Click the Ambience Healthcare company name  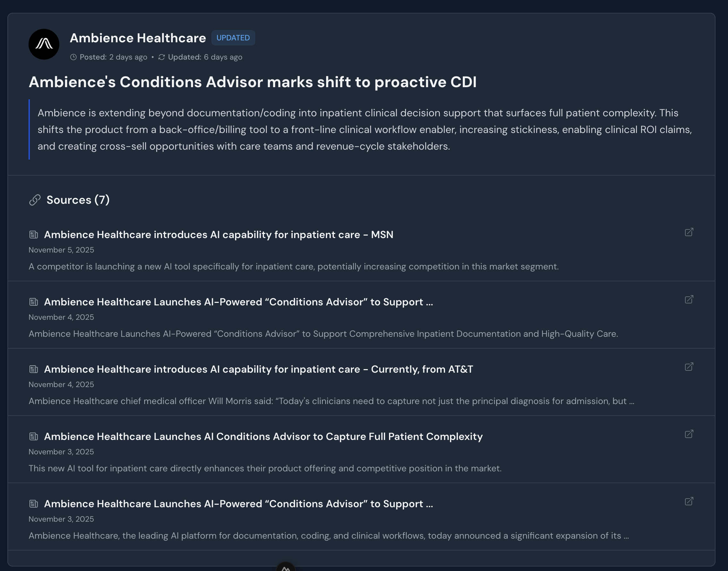coord(138,38)
